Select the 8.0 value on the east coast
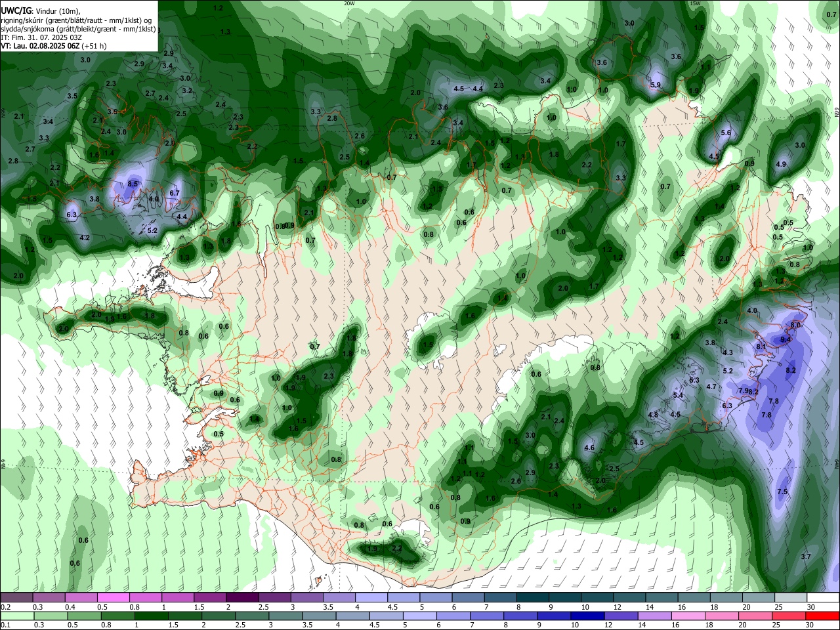 (x=796, y=325)
